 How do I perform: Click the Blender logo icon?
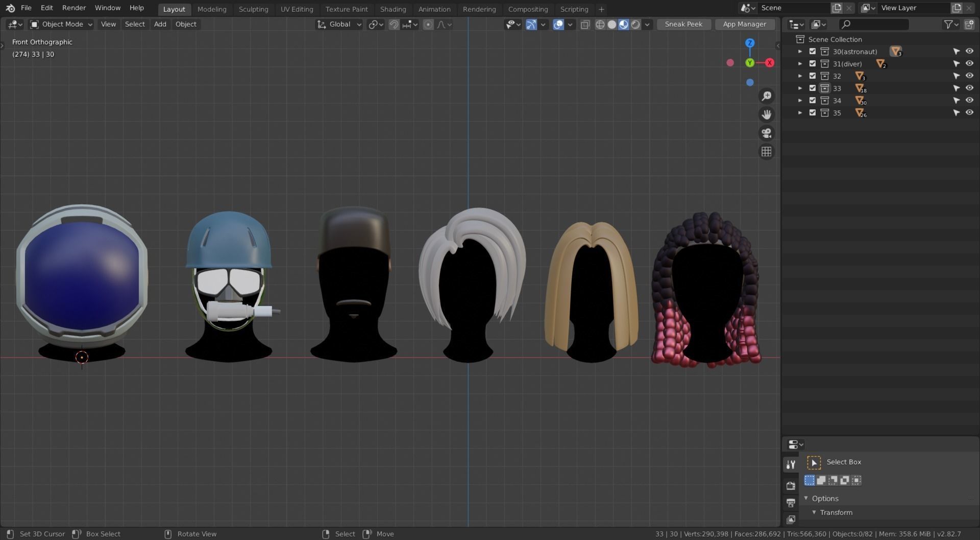pyautogui.click(x=10, y=8)
